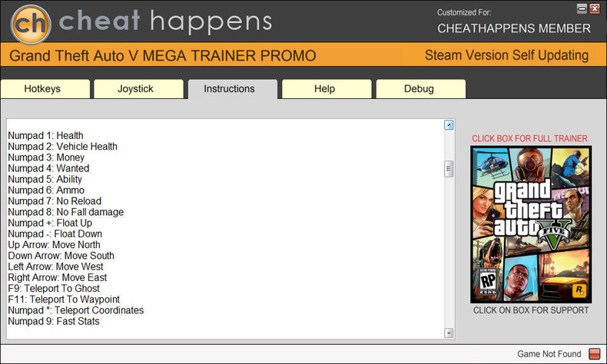The height and width of the screenshot is (364, 607).
Task: Click the red game status indicator
Action: (x=594, y=353)
